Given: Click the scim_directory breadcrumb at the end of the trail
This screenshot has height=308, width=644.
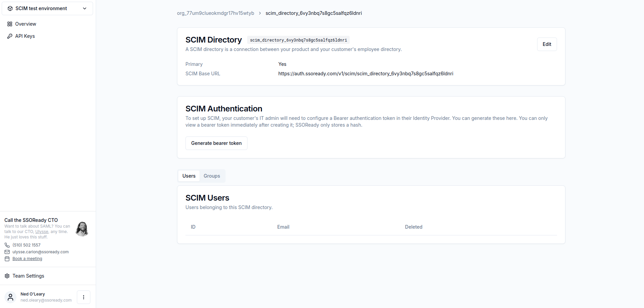Looking at the screenshot, I should click(x=314, y=13).
